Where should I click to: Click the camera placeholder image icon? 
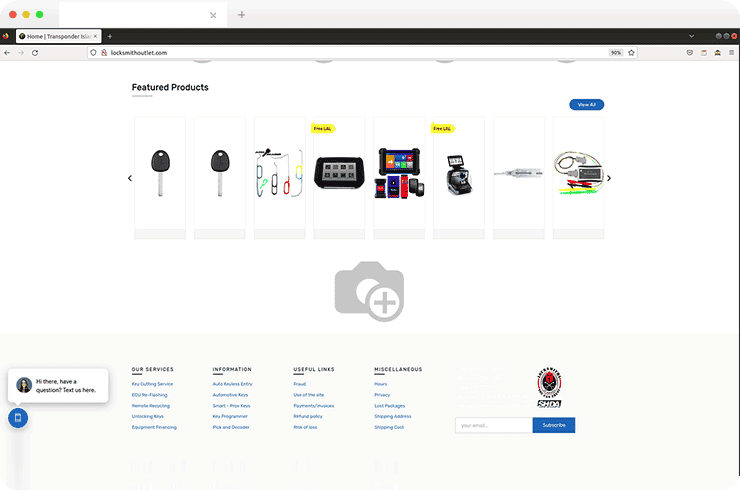pos(369,291)
